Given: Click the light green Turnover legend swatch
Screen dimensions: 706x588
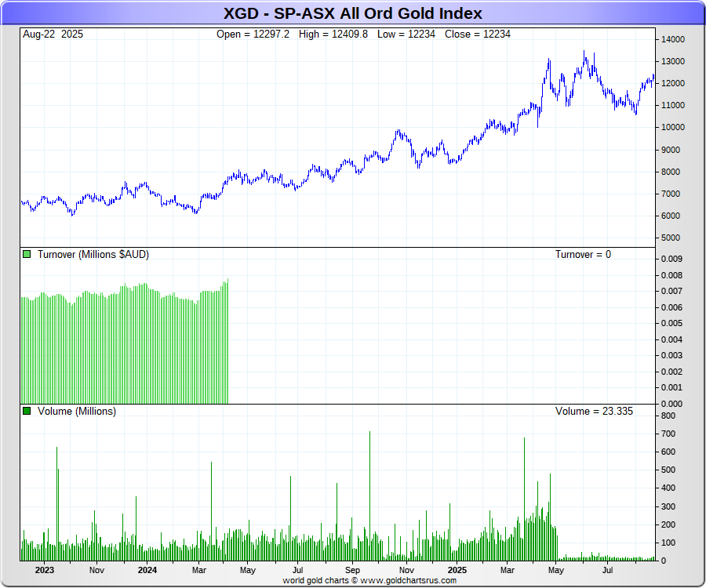Looking at the screenshot, I should [27, 254].
